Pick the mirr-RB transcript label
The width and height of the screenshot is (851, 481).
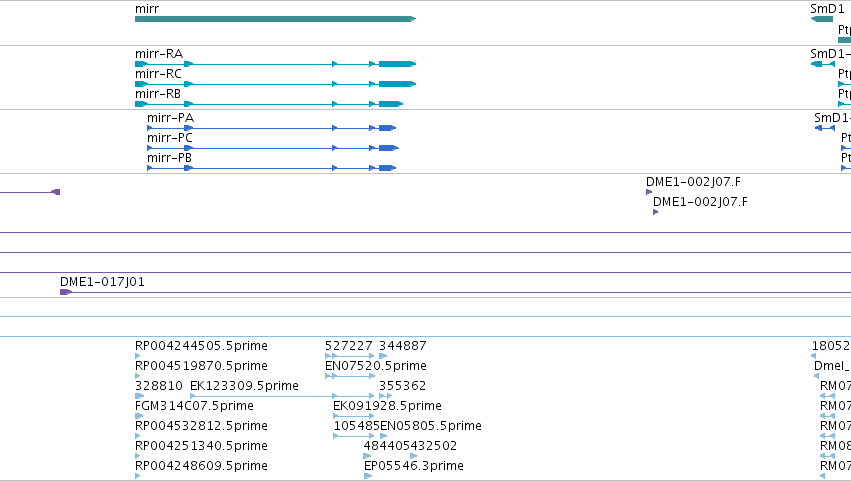coord(158,94)
